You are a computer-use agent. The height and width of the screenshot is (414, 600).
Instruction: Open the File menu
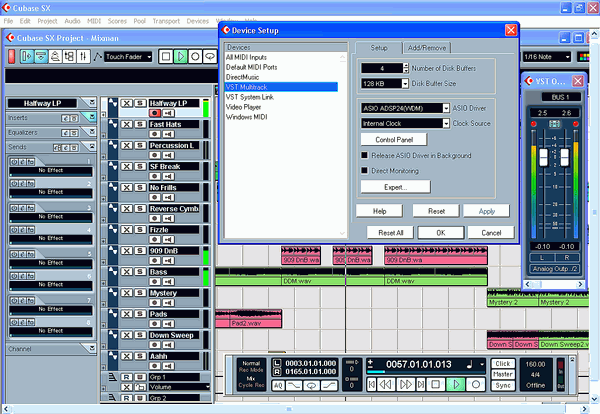[8, 21]
